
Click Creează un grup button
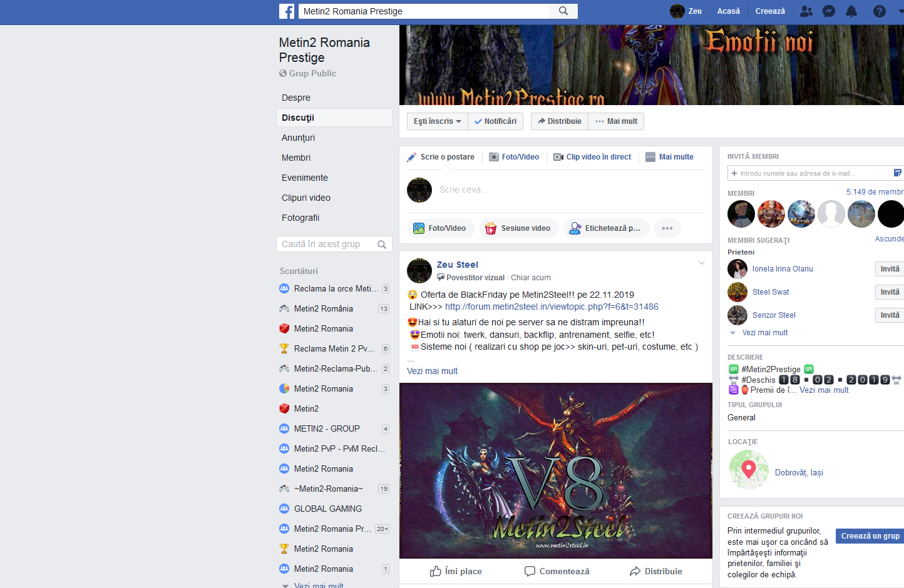(x=870, y=535)
